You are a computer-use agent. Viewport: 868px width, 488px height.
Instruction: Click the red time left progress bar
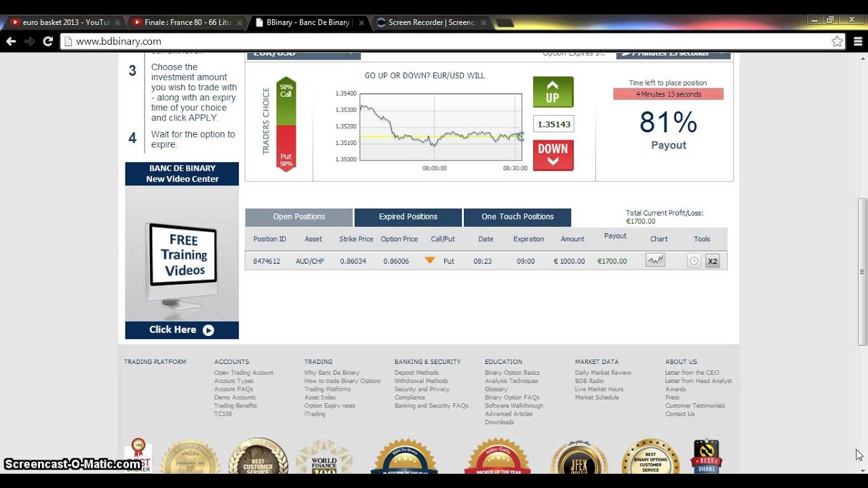point(668,94)
